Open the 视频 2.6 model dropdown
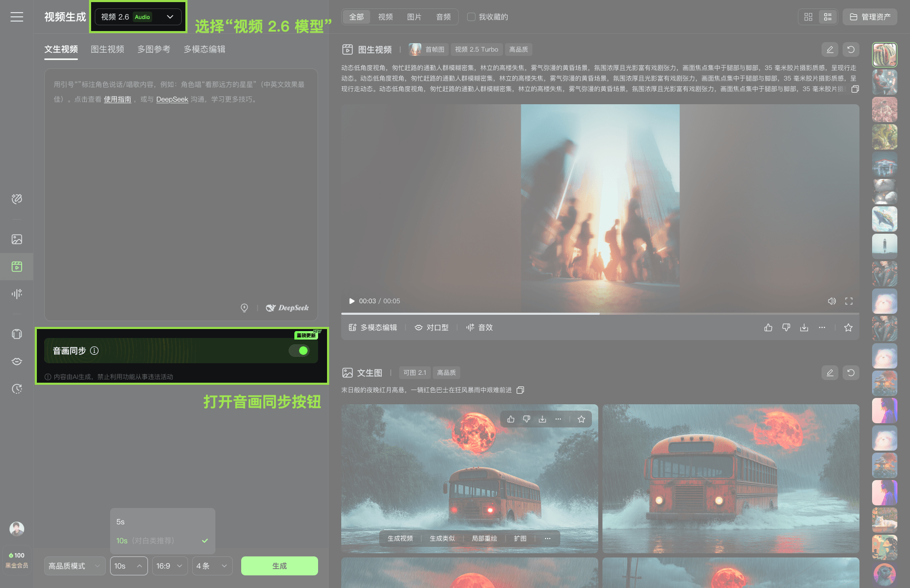 tap(137, 16)
